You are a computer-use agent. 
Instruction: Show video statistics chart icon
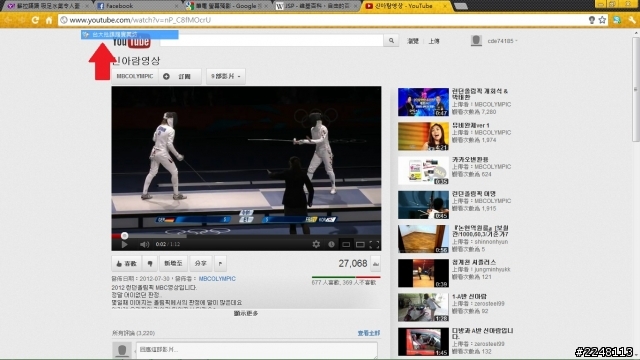point(376,264)
